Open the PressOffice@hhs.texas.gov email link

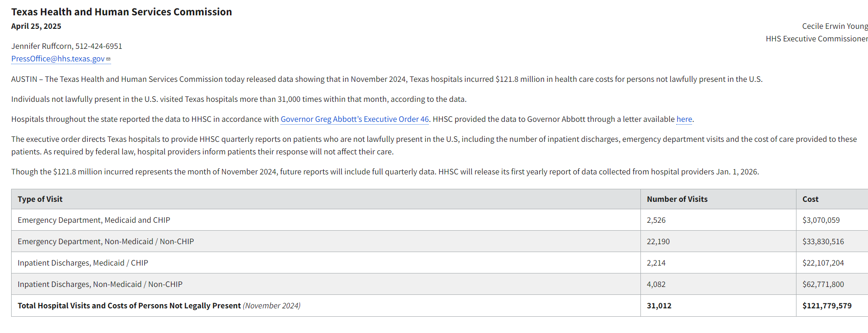tap(58, 59)
